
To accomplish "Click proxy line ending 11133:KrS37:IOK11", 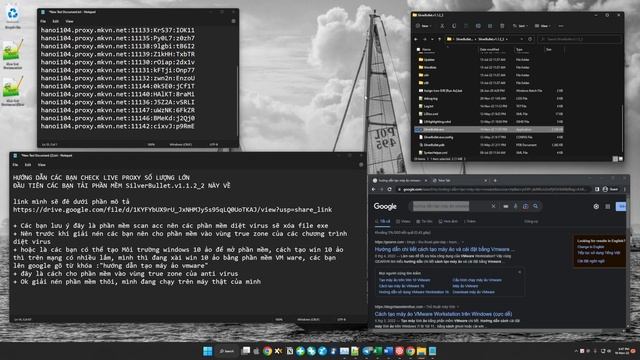I will (118, 30).
